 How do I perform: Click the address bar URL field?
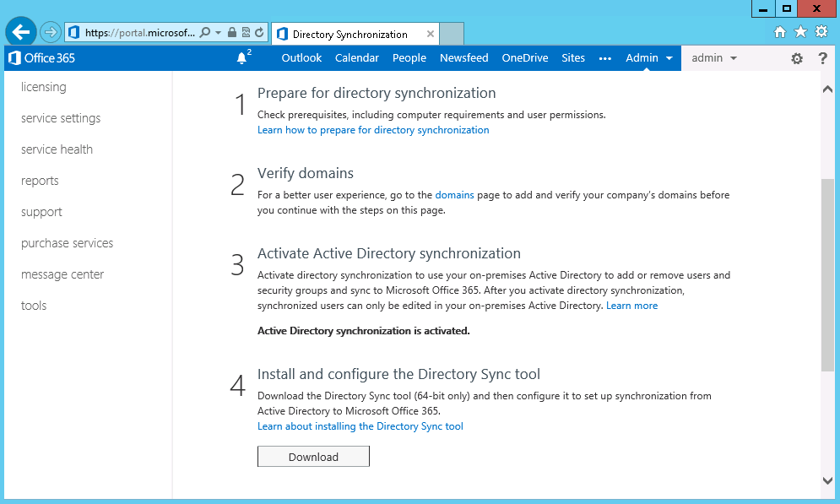[x=140, y=33]
